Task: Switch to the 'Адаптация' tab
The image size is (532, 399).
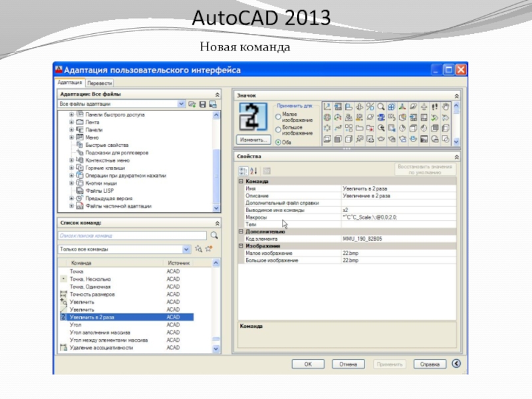Action: coord(69,82)
